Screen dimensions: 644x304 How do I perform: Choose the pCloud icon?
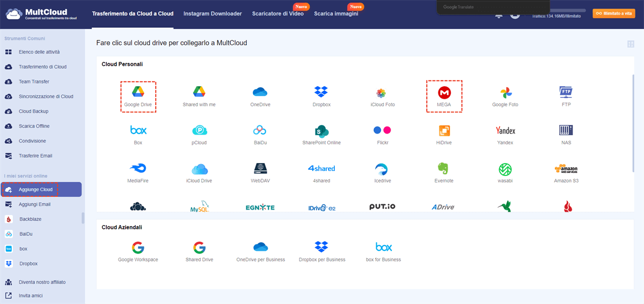[x=199, y=130]
